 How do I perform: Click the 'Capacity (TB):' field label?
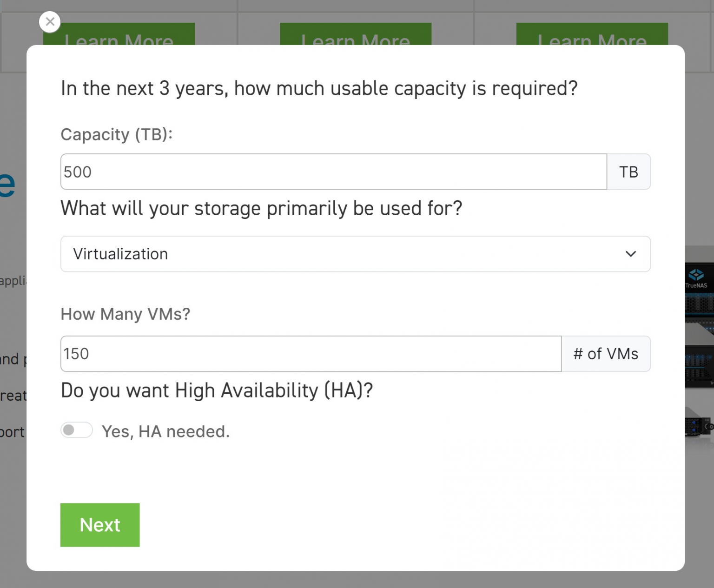point(117,134)
